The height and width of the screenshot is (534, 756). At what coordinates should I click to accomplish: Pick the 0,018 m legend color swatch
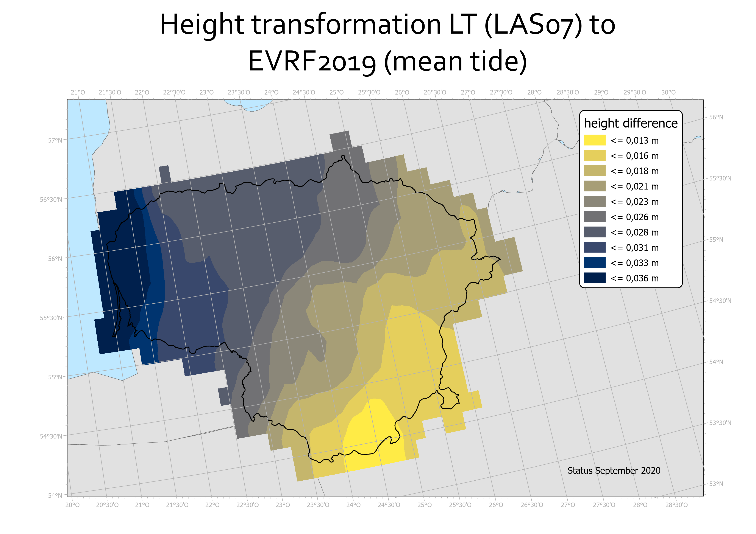[595, 171]
